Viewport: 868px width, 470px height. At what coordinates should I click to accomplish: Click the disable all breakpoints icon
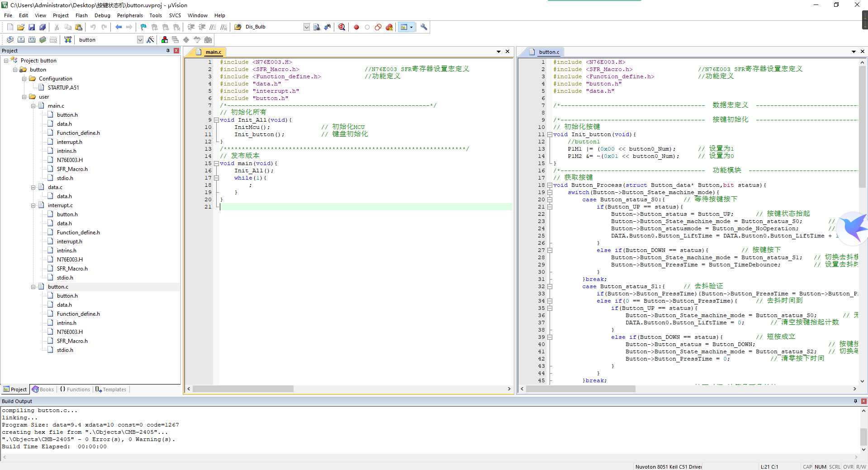tap(378, 27)
